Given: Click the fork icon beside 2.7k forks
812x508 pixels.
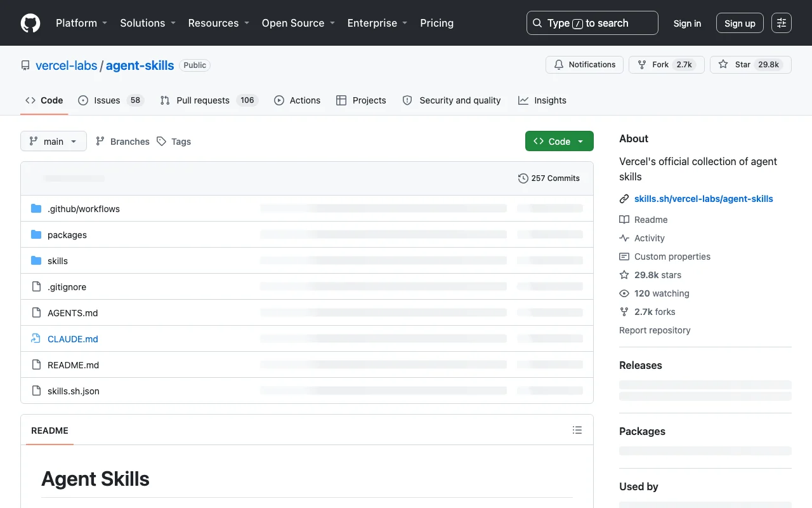Looking at the screenshot, I should click(624, 312).
